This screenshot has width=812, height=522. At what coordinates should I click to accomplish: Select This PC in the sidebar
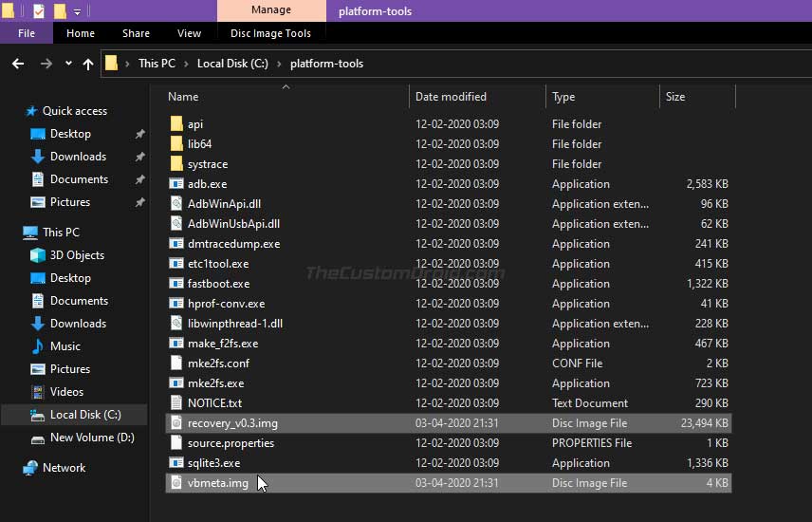click(61, 233)
